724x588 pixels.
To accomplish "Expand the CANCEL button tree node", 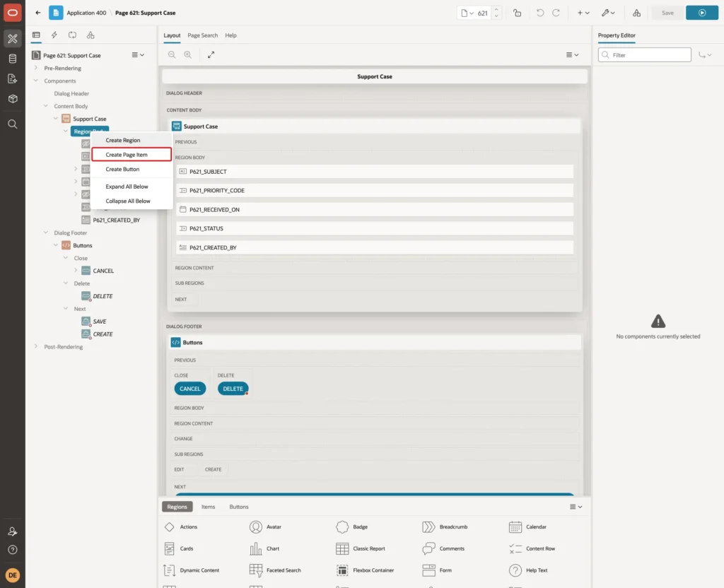I will click(x=76, y=271).
